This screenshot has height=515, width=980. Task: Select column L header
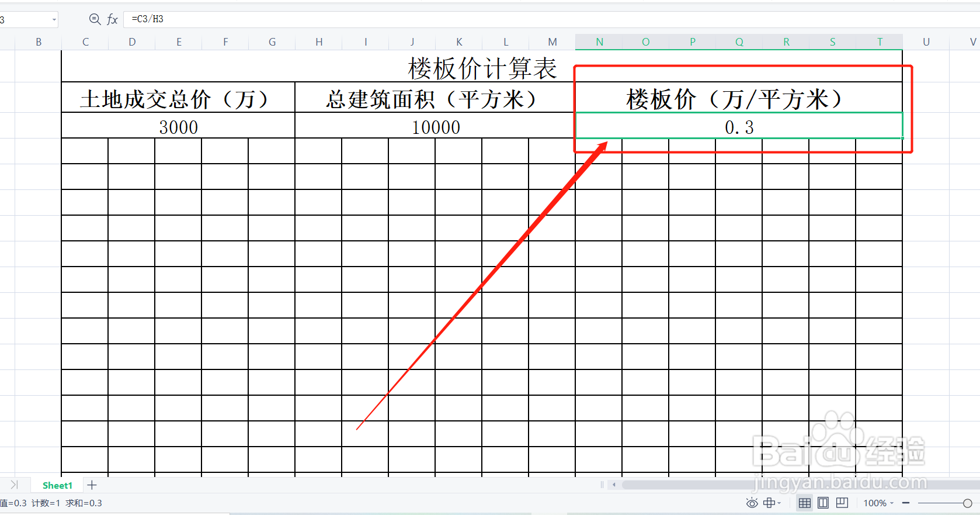pos(506,42)
